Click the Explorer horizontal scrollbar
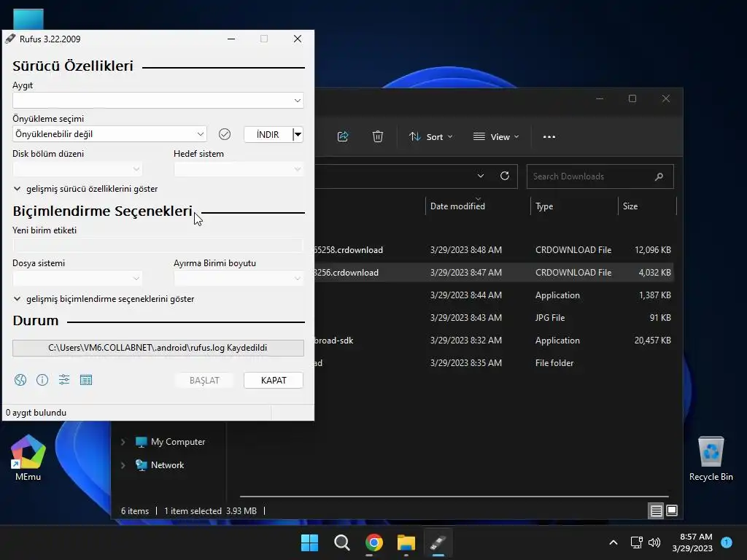 pos(454,496)
